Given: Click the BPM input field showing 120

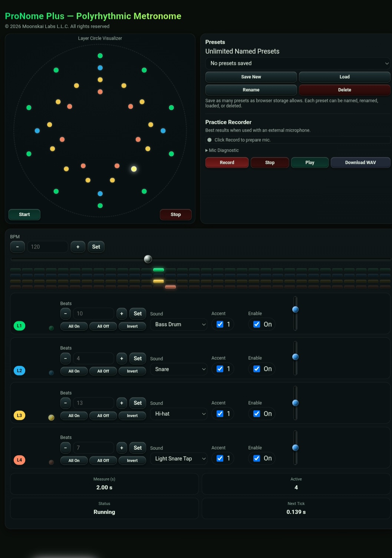Looking at the screenshot, I should coord(48,247).
